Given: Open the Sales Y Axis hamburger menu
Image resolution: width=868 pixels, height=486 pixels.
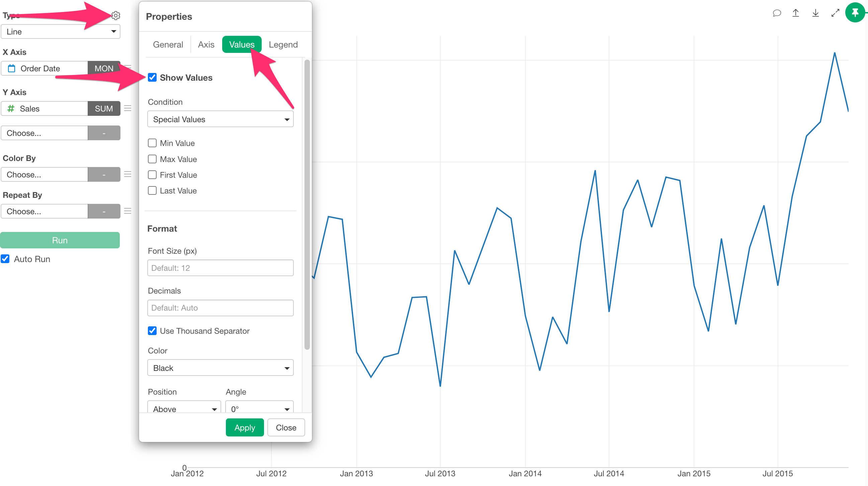Looking at the screenshot, I should [x=128, y=108].
